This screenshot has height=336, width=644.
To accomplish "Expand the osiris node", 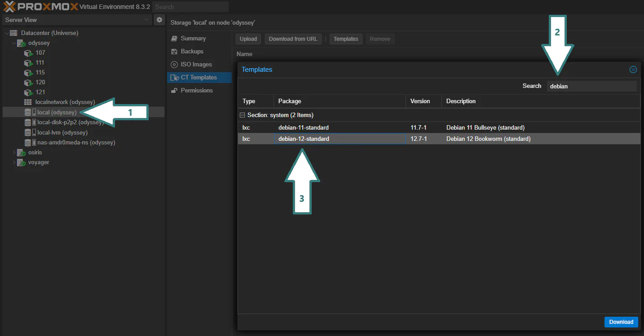I will point(14,153).
